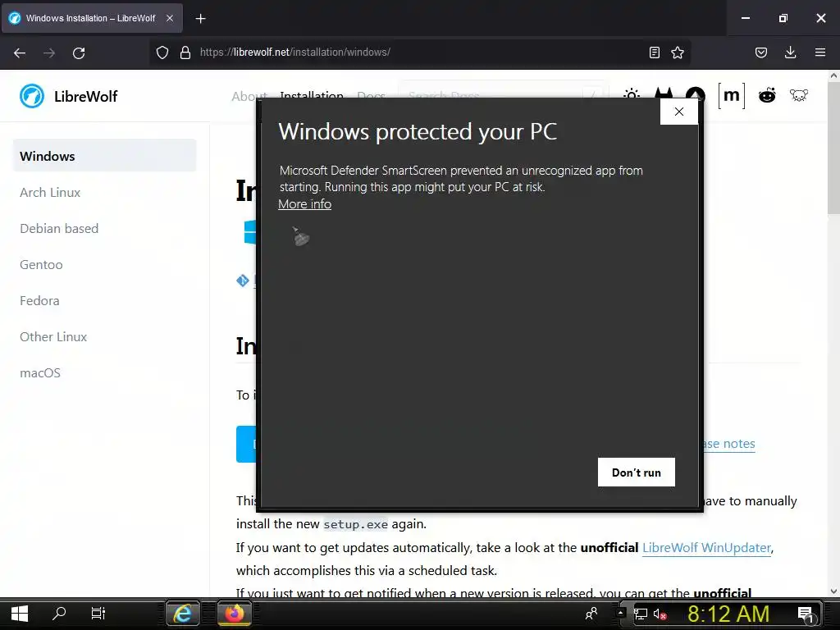
Task: Open the network status tray icon
Action: point(640,614)
